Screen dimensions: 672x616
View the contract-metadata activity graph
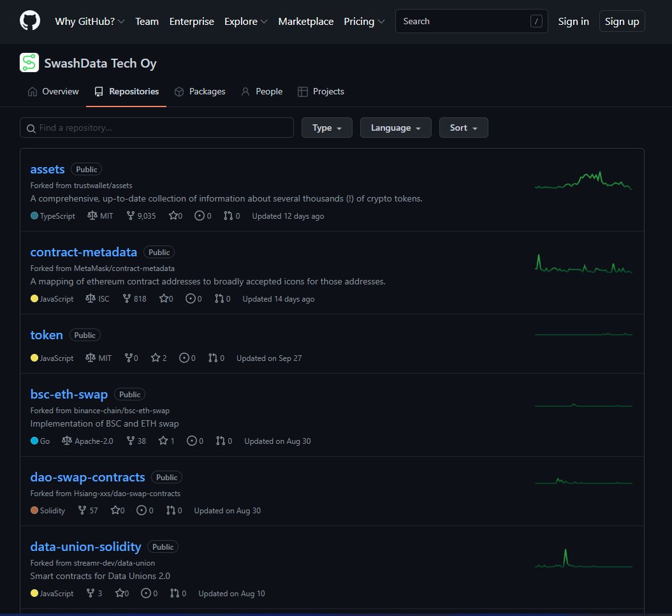[583, 263]
